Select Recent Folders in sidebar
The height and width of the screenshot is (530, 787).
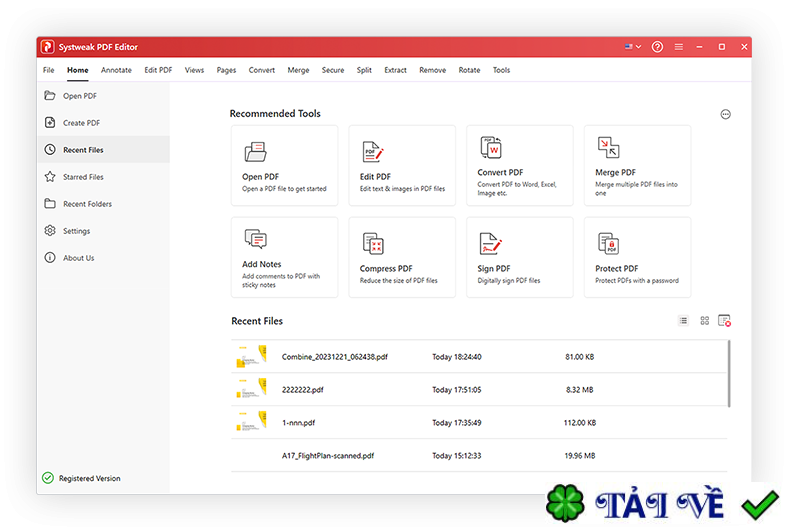87,204
